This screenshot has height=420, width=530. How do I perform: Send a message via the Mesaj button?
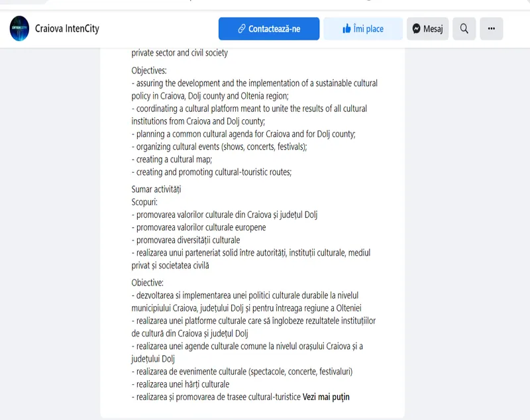tap(428, 29)
